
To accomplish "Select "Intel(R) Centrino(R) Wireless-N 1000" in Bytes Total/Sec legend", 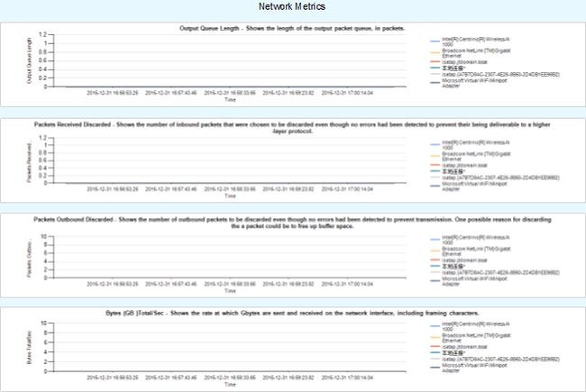I will pos(475,326).
